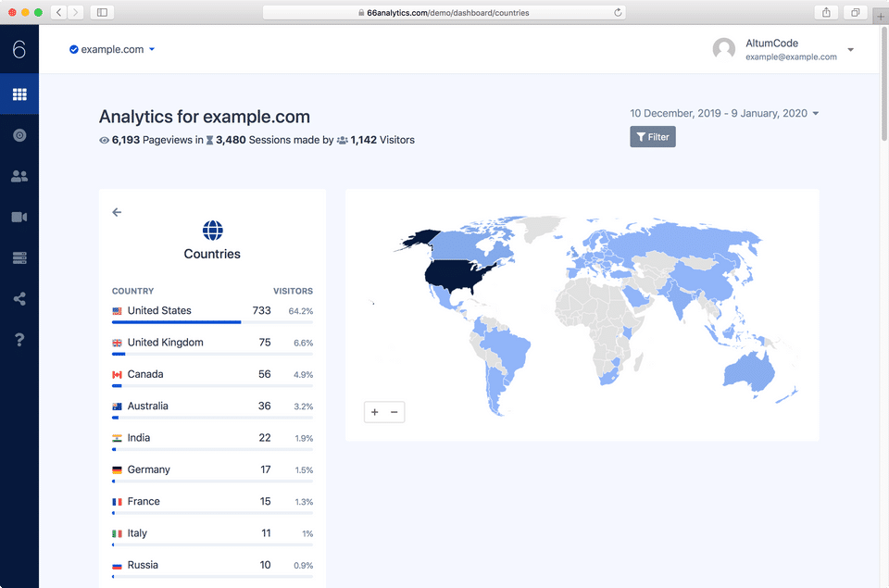Click the server stack icon in sidebar
This screenshot has height=588, width=889.
click(x=19, y=258)
